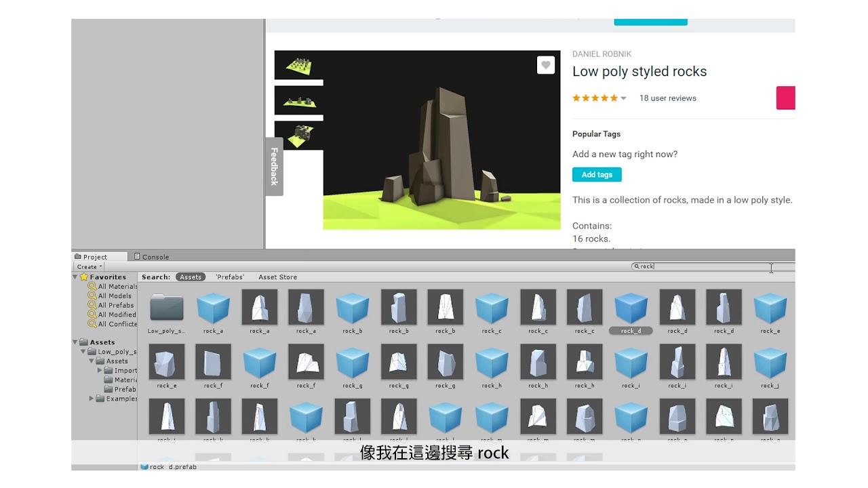This screenshot has width=868, height=488.
Task: Open the Create dropdown menu
Action: tap(89, 267)
